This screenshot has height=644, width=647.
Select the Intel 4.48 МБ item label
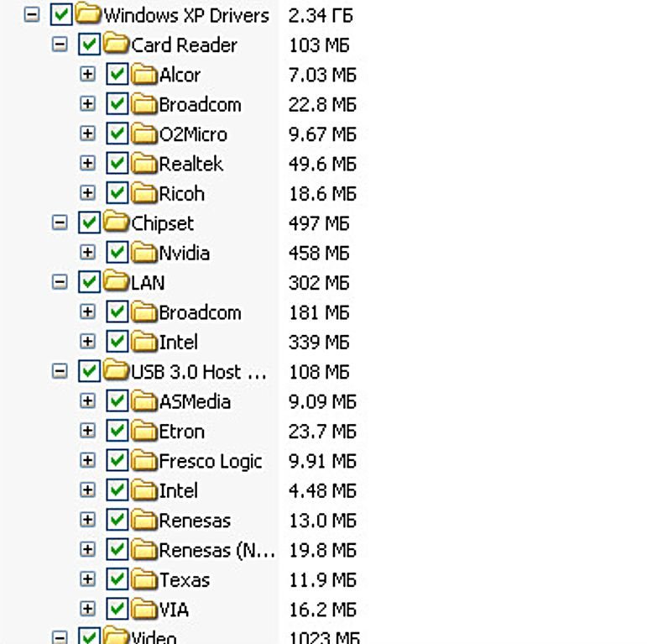(x=178, y=490)
